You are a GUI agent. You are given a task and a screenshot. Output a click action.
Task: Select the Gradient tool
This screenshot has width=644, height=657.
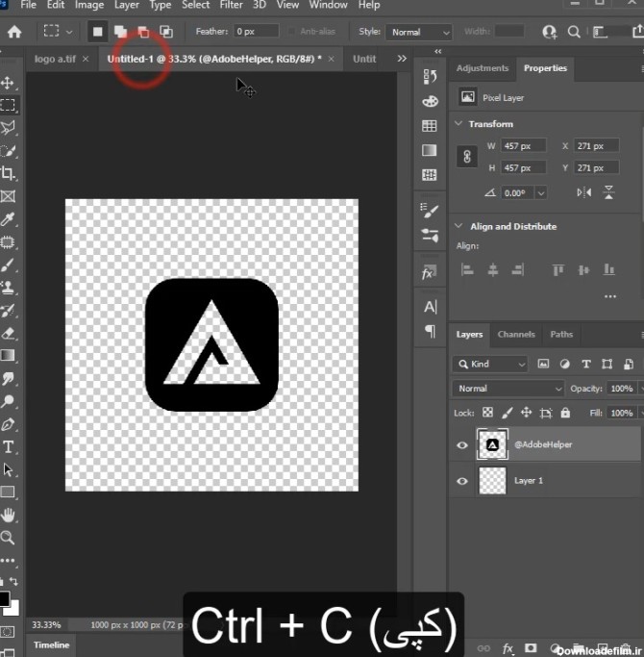click(x=8, y=355)
